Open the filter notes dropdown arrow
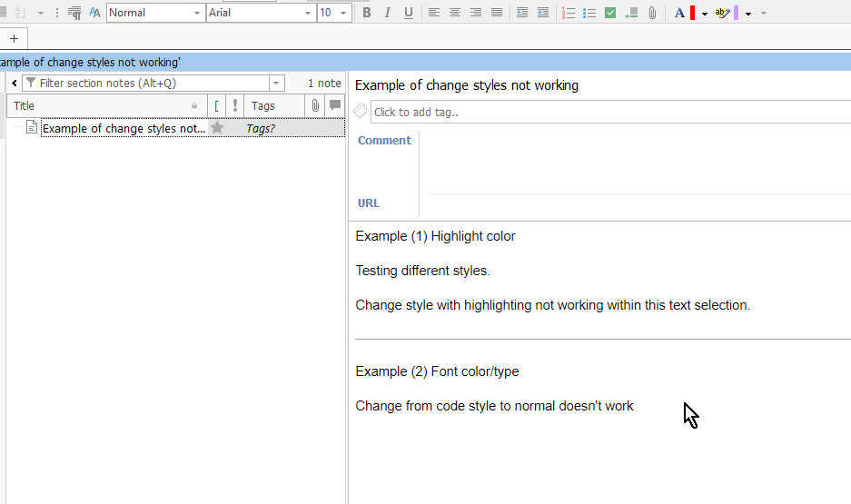Viewport: 851px width, 504px height. tap(276, 83)
